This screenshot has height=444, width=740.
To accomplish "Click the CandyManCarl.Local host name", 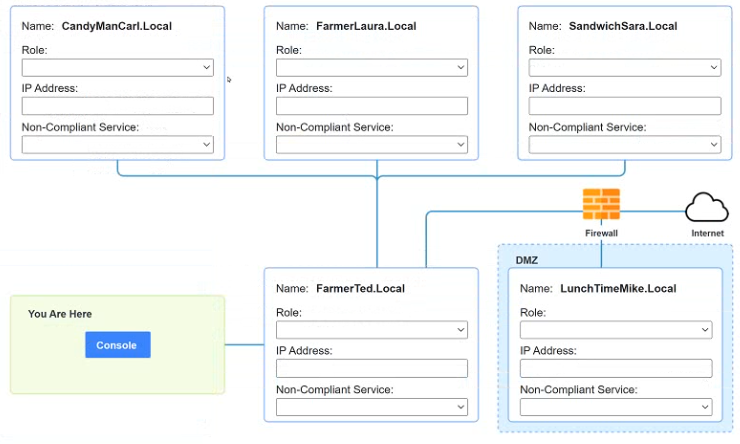I will 117,26.
